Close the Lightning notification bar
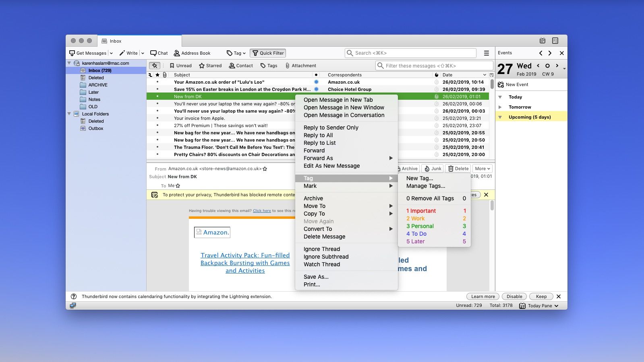Screen dimensions: 644x362 tap(559, 296)
